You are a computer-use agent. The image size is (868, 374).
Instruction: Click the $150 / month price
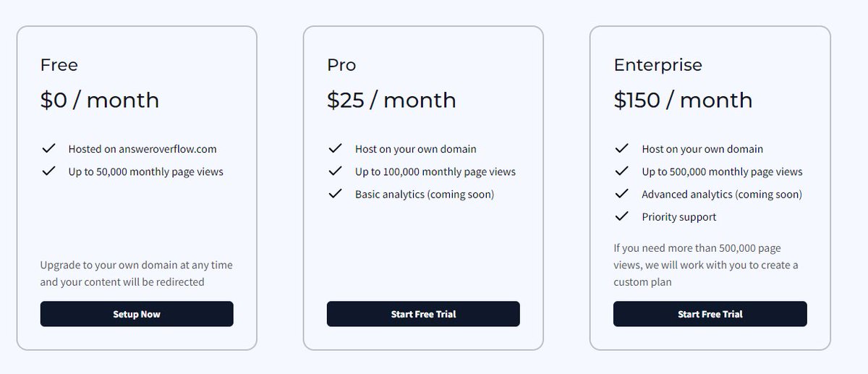point(683,100)
